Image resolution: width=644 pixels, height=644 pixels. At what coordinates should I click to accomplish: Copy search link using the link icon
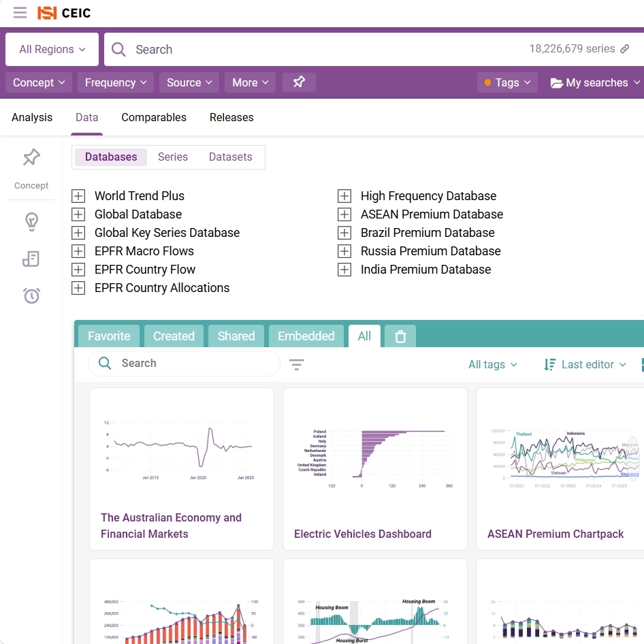click(625, 49)
